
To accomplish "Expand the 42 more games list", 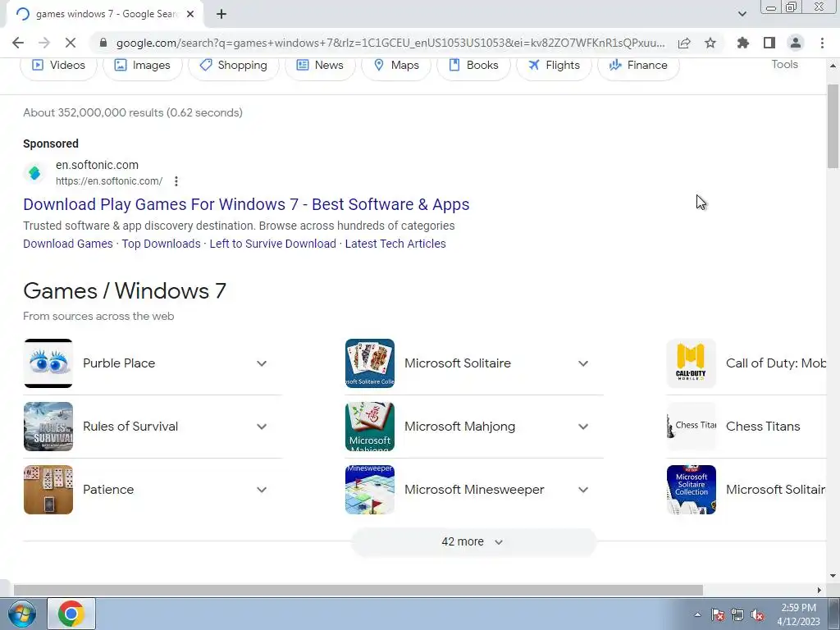I will click(473, 541).
